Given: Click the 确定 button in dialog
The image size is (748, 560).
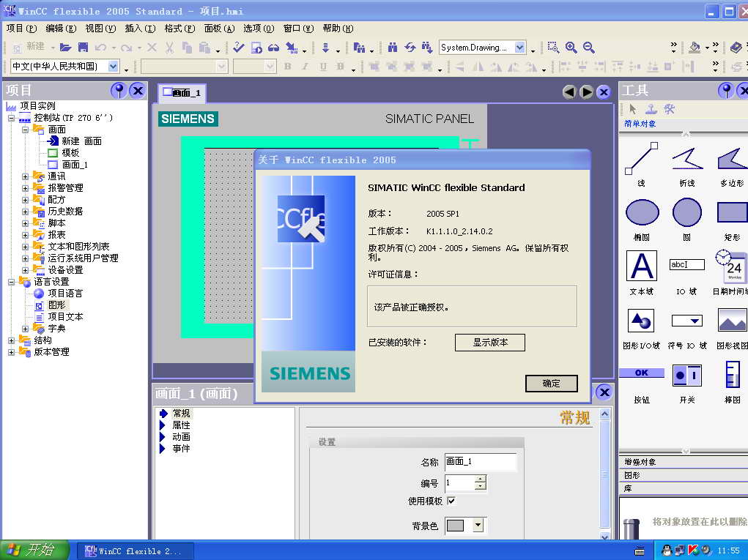Looking at the screenshot, I should (551, 384).
